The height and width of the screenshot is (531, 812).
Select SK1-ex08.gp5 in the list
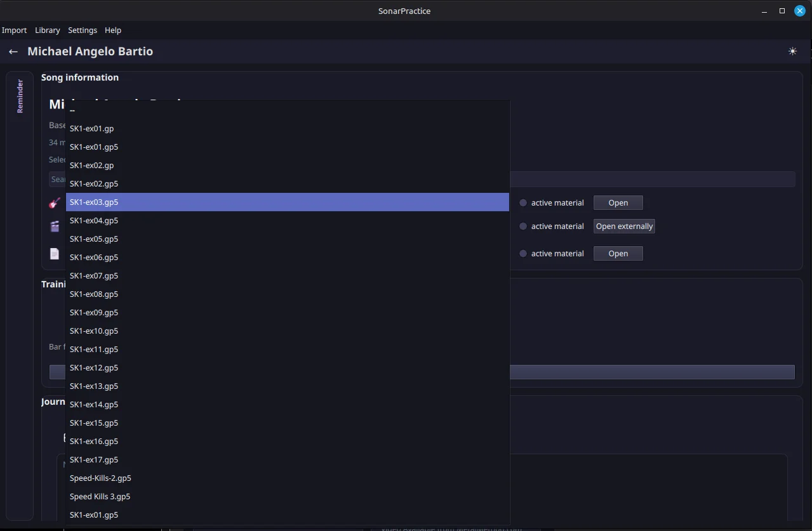click(x=288, y=294)
